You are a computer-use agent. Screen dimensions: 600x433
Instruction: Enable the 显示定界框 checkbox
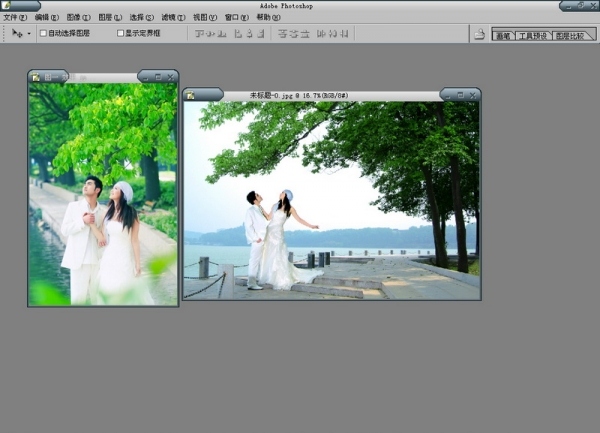tap(120, 33)
